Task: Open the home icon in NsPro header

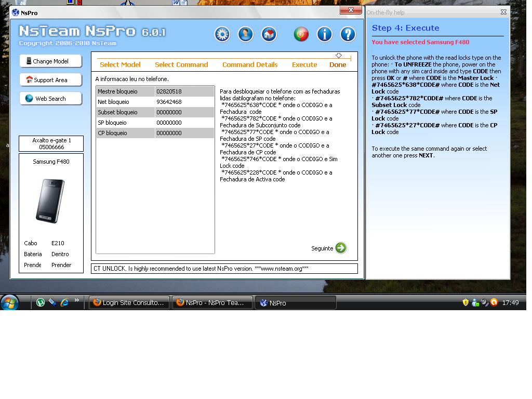Action: click(x=269, y=34)
